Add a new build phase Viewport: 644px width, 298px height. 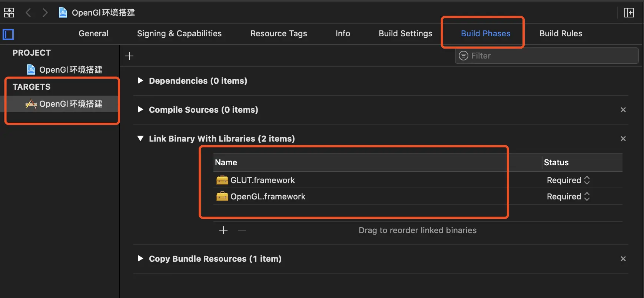(129, 56)
